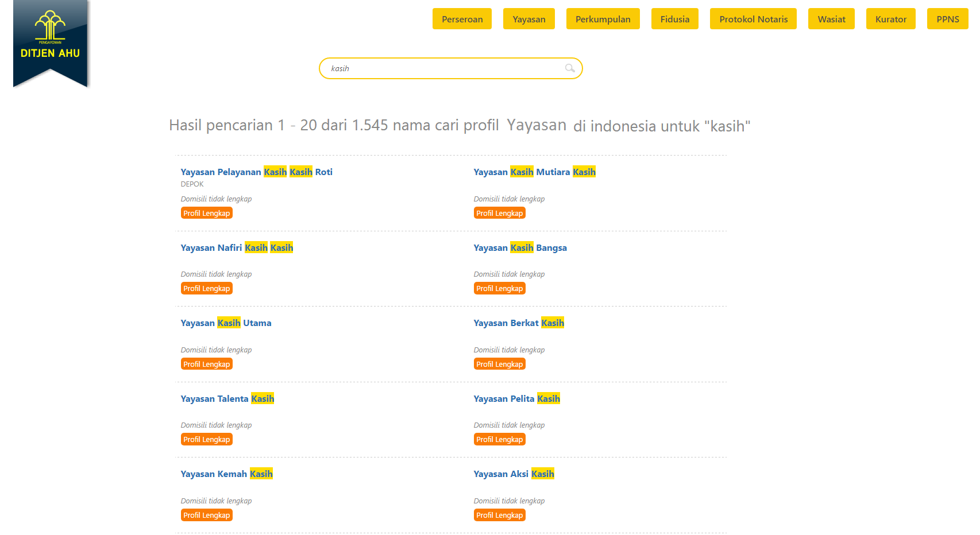Click Profil Lengkap under Yayasan Kasih Utama
The image size is (980, 535).
206,364
